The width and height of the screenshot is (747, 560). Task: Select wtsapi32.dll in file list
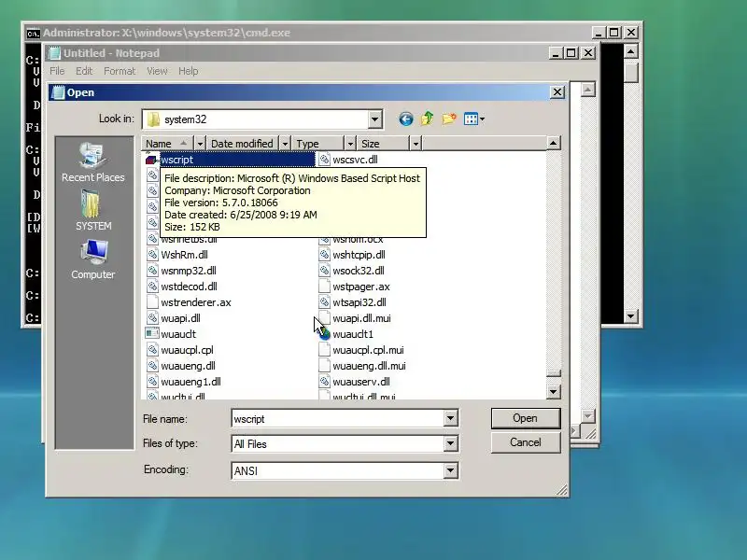pos(359,302)
